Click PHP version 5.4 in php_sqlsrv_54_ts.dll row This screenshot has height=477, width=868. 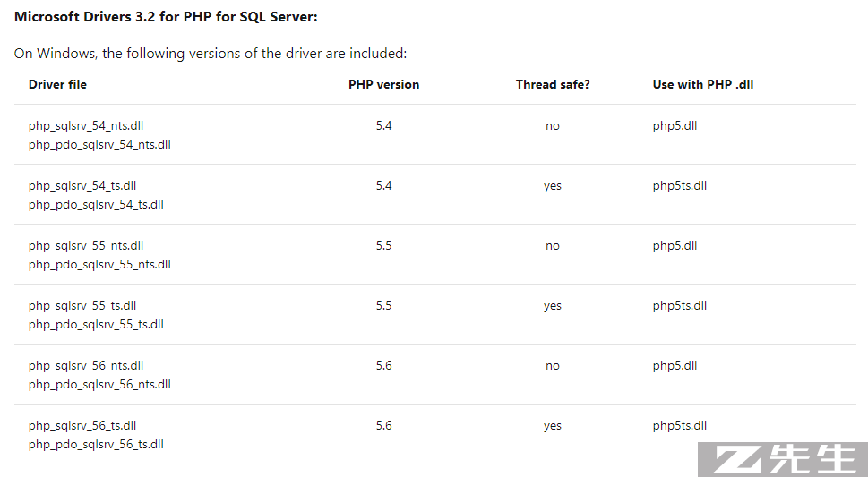coord(383,185)
